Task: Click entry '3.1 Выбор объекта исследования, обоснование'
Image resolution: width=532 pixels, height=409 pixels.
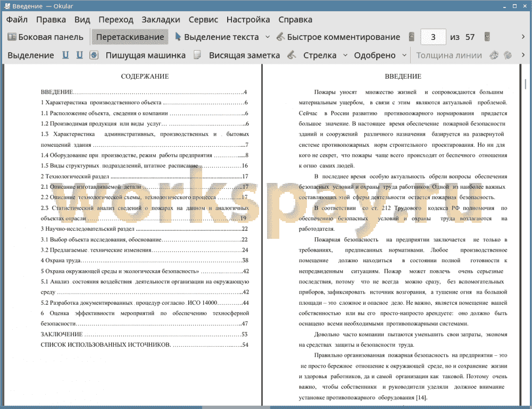Action: pyautogui.click(x=144, y=239)
